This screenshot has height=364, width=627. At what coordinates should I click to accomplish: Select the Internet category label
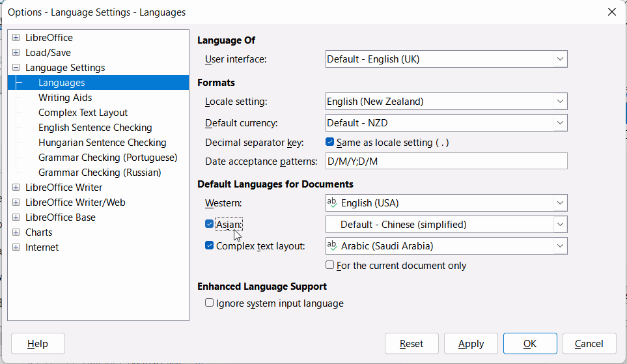tap(42, 247)
